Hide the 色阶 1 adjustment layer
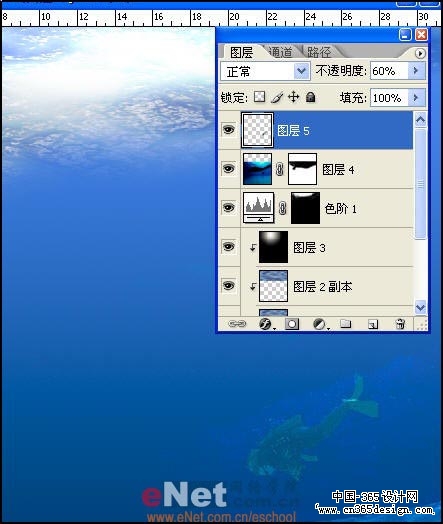 pyautogui.click(x=229, y=207)
